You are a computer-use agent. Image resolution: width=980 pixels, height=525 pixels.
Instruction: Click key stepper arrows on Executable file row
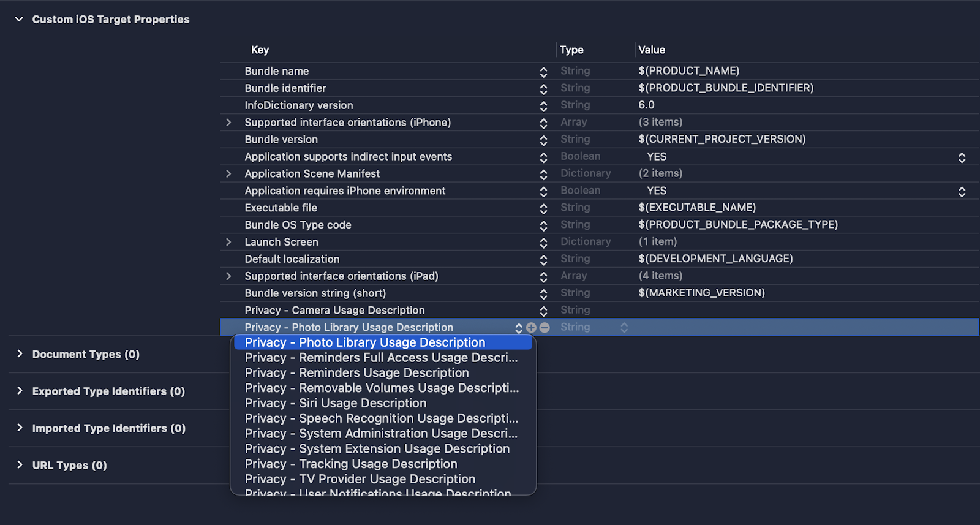click(543, 208)
